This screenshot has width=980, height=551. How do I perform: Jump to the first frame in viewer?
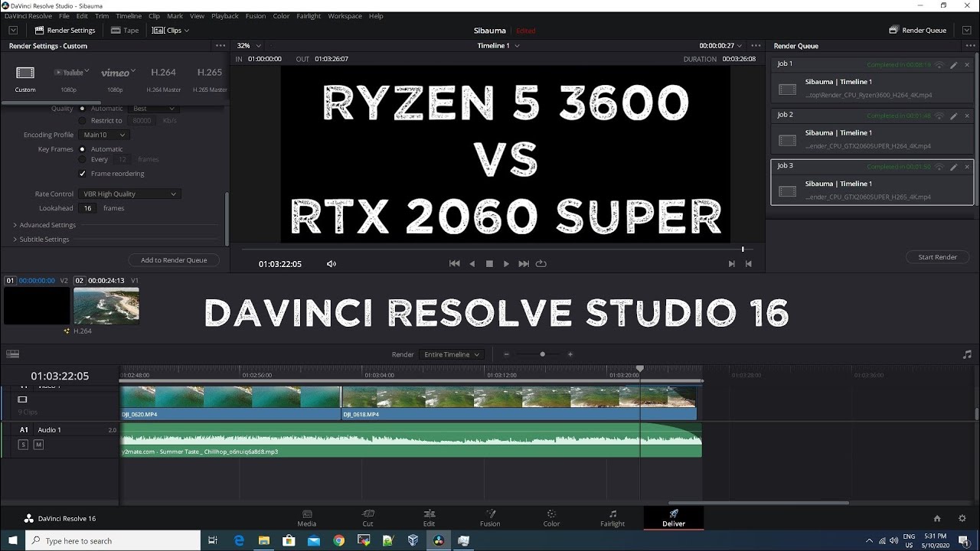[x=454, y=264]
